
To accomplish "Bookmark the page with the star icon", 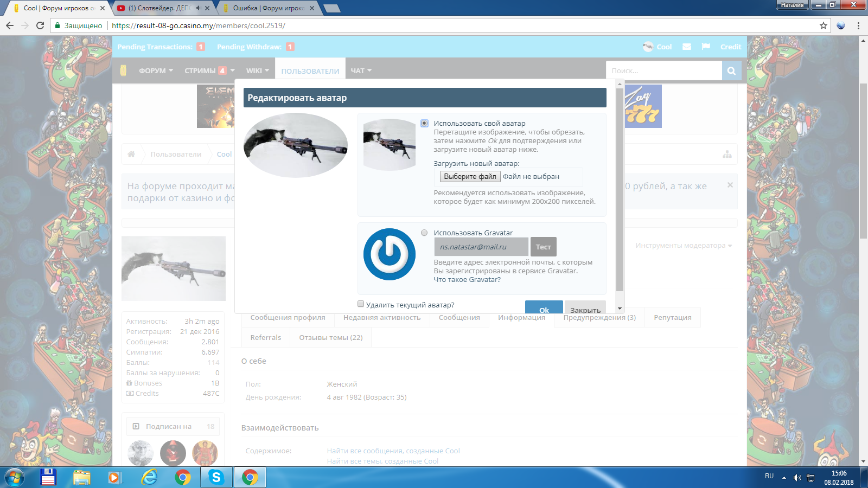I will pos(824,25).
